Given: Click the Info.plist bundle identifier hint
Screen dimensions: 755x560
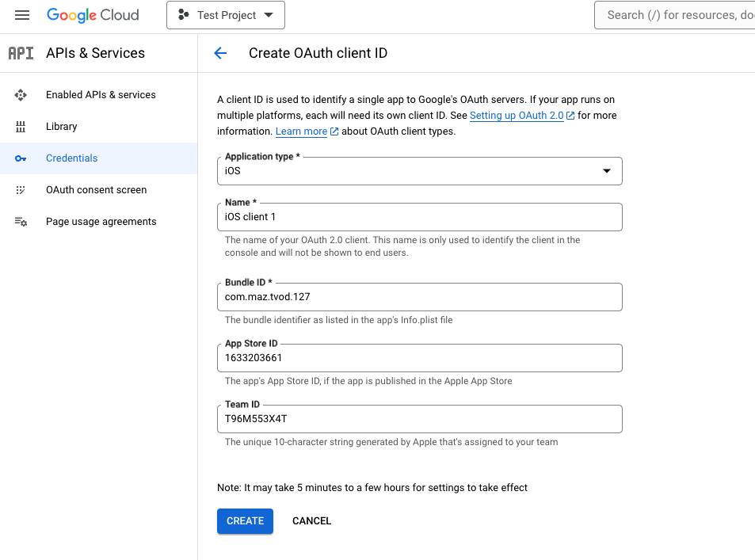Looking at the screenshot, I should coord(338,320).
